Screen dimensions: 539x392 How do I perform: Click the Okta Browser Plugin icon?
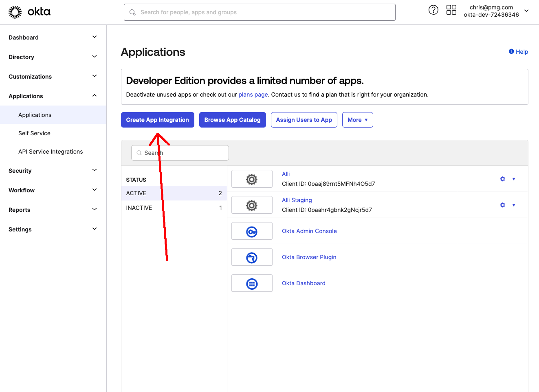[x=252, y=258]
